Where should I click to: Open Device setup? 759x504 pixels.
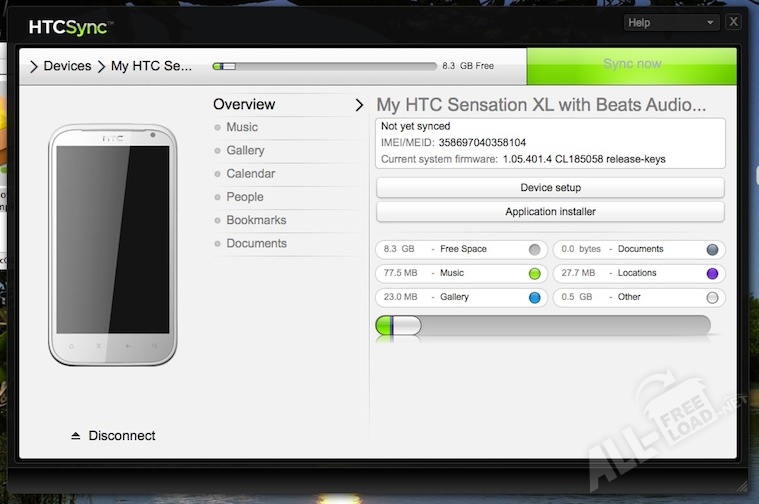[550, 188]
